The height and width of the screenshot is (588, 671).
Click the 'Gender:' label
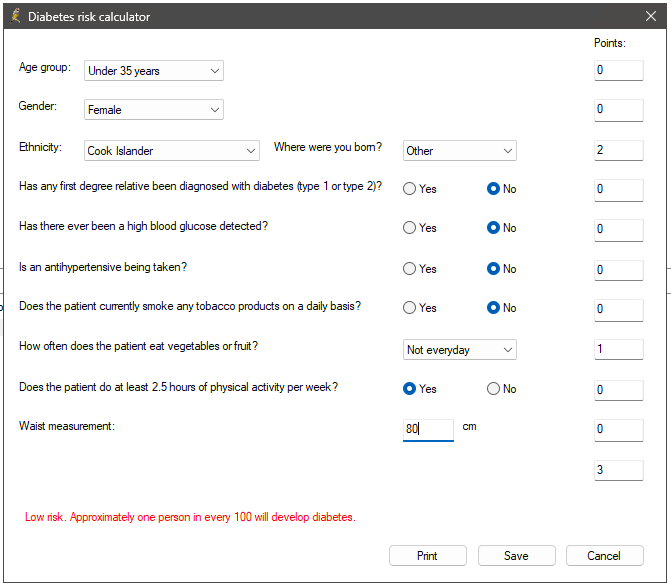38,106
